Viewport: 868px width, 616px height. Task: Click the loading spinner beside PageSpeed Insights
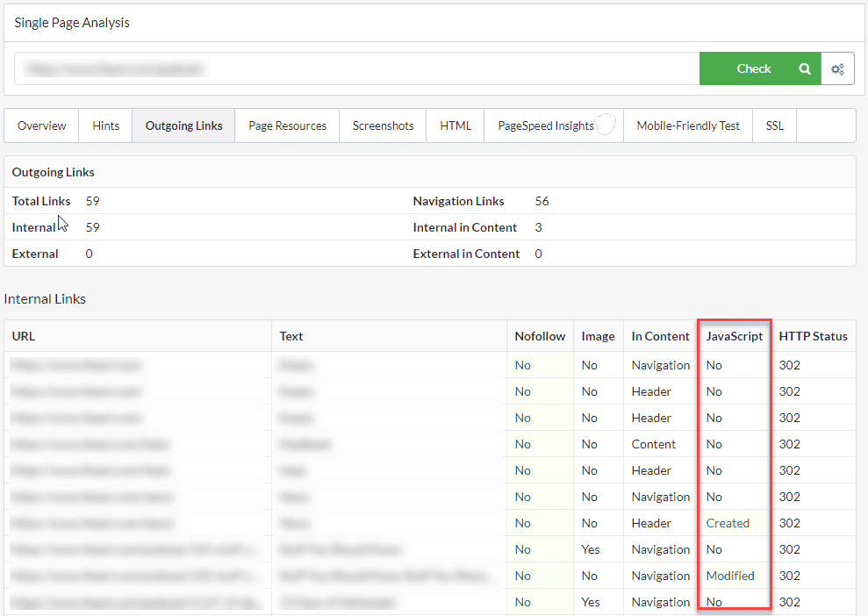606,124
